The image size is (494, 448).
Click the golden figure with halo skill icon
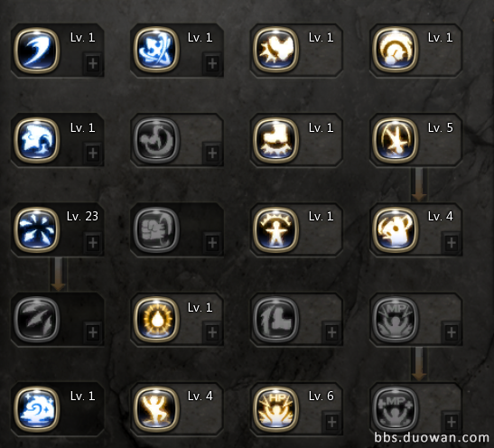(x=276, y=229)
